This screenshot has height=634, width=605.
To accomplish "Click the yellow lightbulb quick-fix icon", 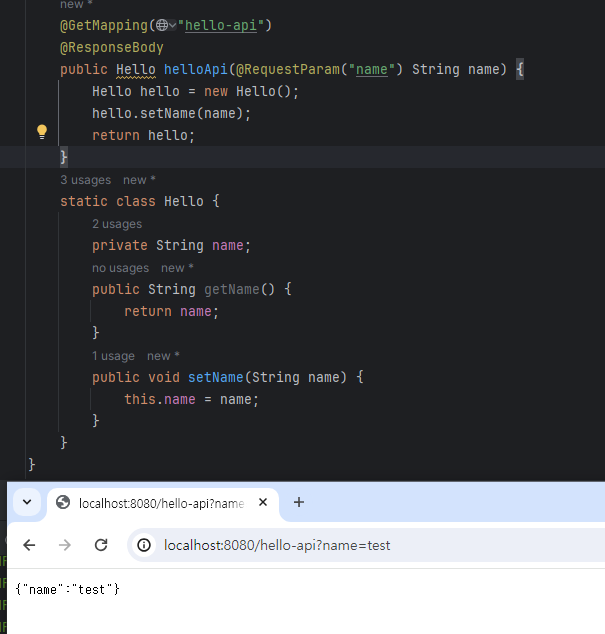I will [42, 132].
